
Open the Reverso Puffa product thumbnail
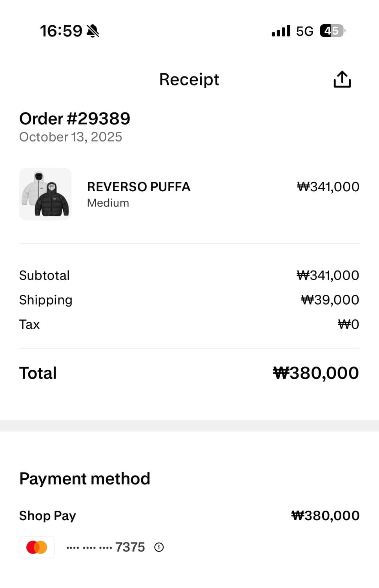pos(45,194)
